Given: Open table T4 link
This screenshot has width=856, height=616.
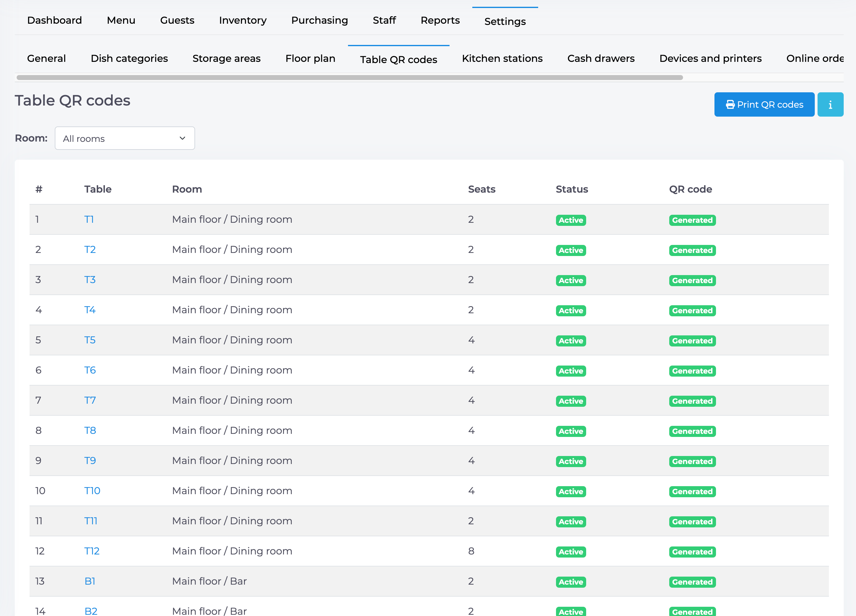Looking at the screenshot, I should click(90, 310).
